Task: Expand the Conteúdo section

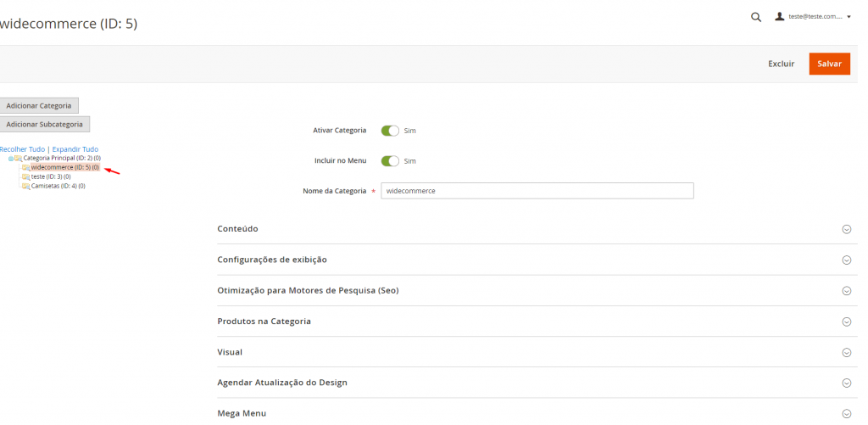Action: pyautogui.click(x=537, y=229)
